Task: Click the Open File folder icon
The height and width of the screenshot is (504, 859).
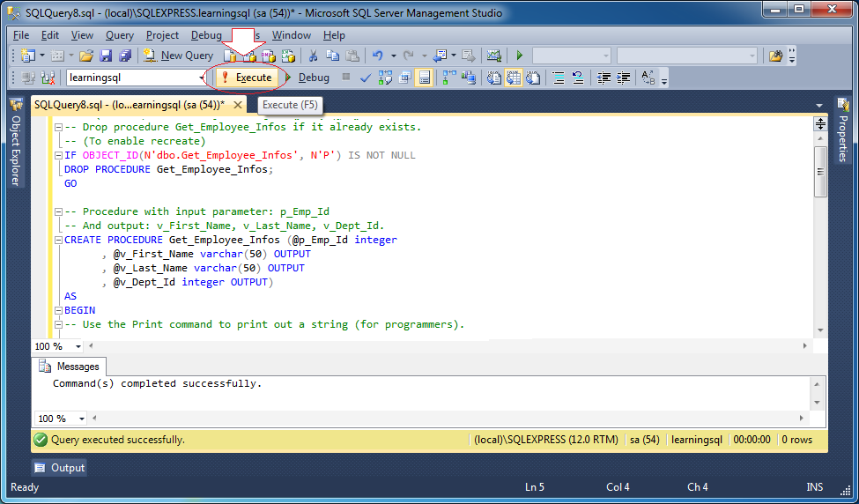Action: coord(86,56)
